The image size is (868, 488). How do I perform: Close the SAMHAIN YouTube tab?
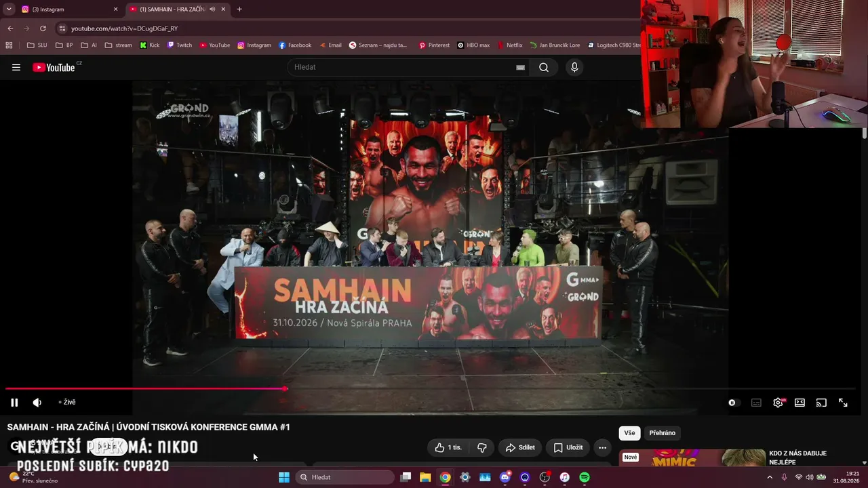tap(223, 9)
